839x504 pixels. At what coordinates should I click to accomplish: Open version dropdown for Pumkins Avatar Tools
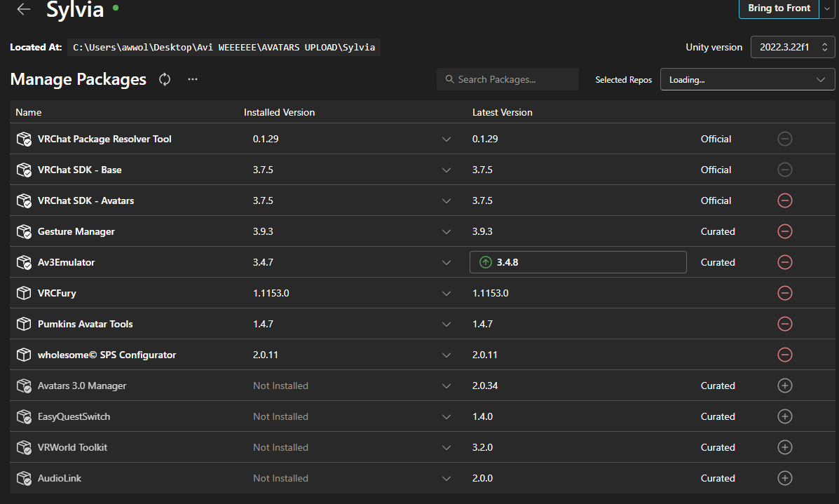446,325
